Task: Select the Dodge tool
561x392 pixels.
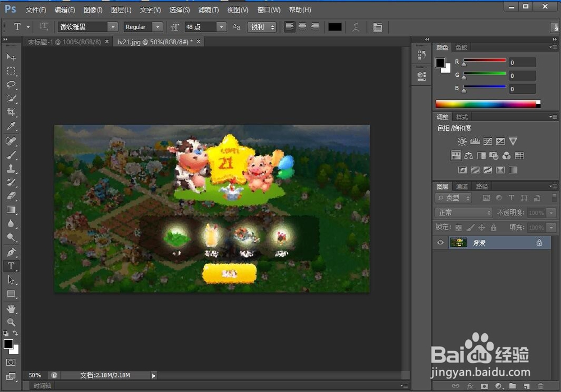Action: pyautogui.click(x=11, y=237)
